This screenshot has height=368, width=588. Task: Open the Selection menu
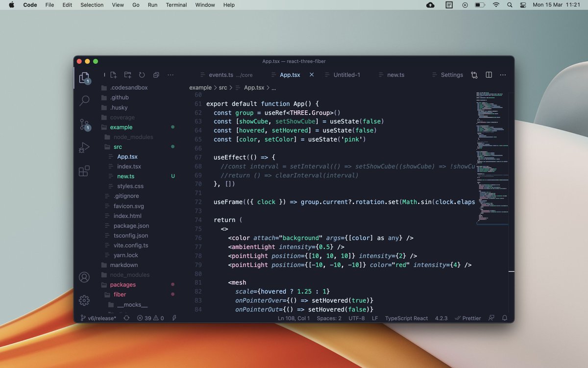pos(92,5)
